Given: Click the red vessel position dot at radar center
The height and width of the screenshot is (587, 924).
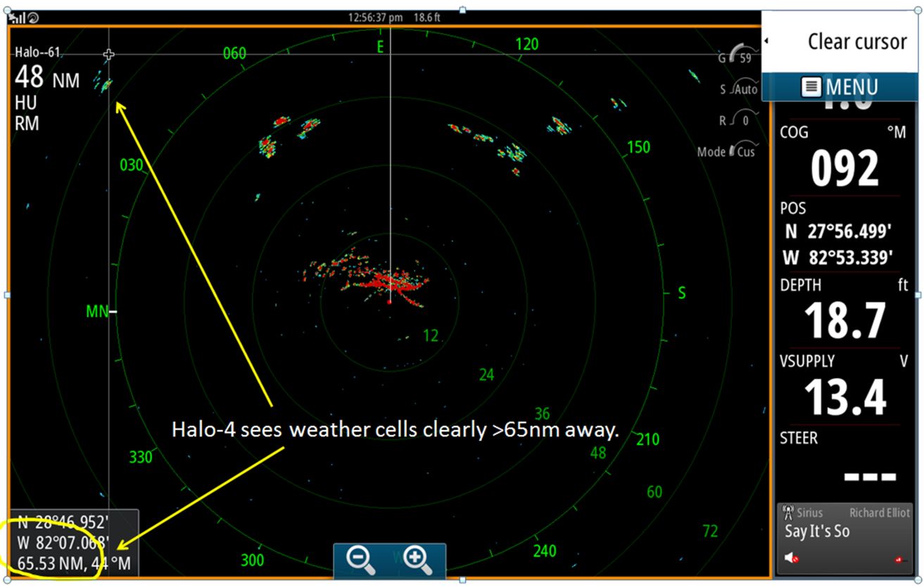Looking at the screenshot, I should (389, 302).
